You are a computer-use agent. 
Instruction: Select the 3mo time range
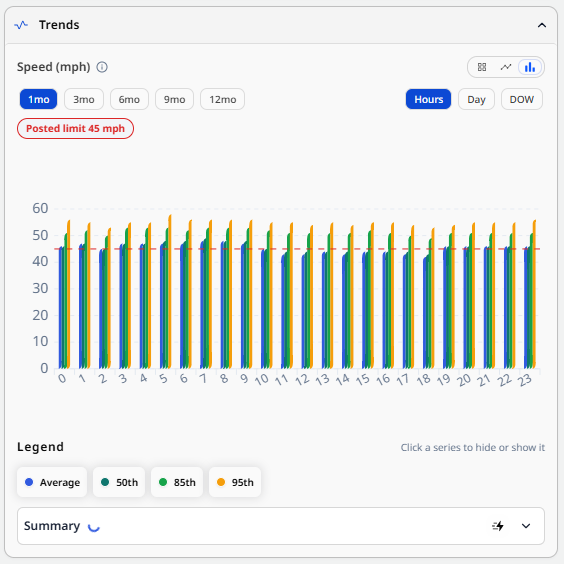pyautogui.click(x=84, y=99)
